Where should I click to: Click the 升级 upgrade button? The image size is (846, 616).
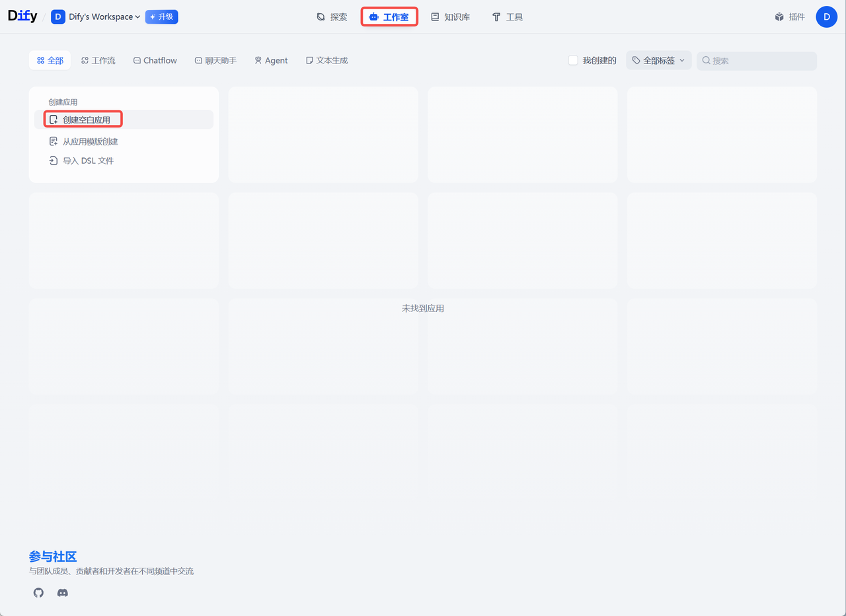click(161, 17)
